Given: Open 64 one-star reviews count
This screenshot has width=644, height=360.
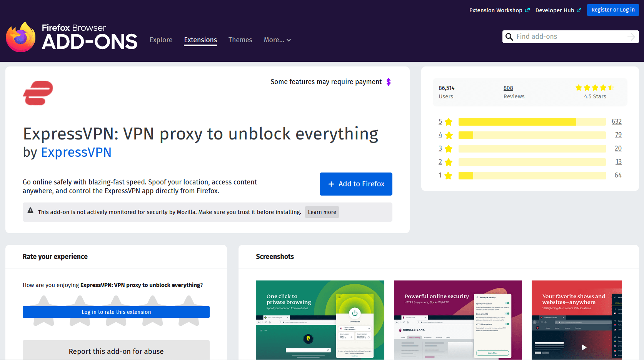Looking at the screenshot, I should pyautogui.click(x=618, y=175).
